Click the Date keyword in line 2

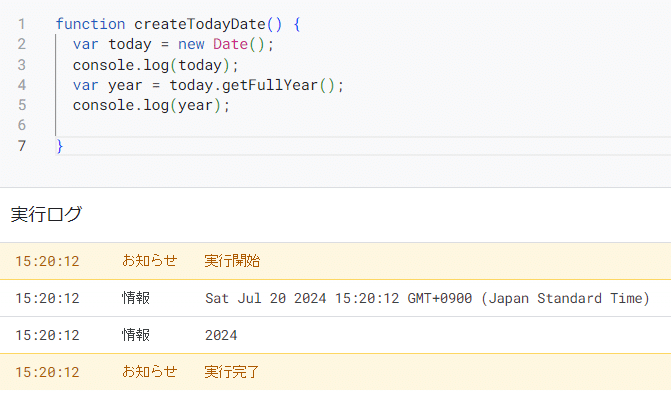[x=230, y=44]
